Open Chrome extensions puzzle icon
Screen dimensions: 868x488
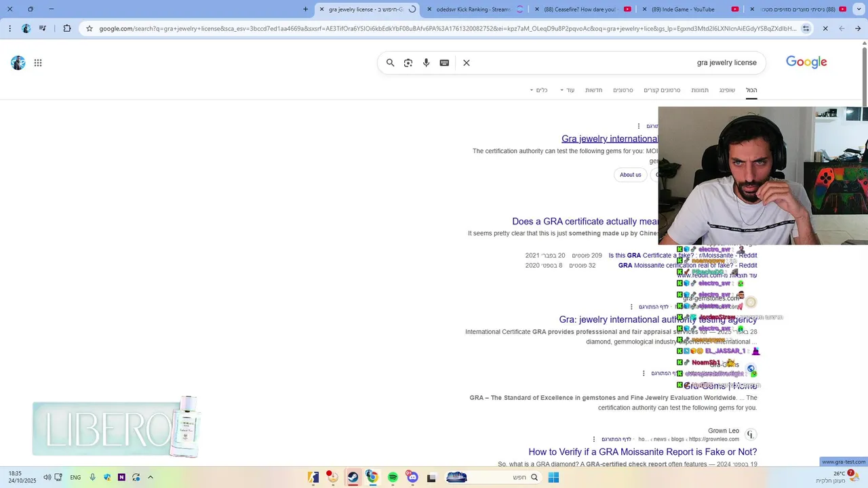tap(66, 28)
